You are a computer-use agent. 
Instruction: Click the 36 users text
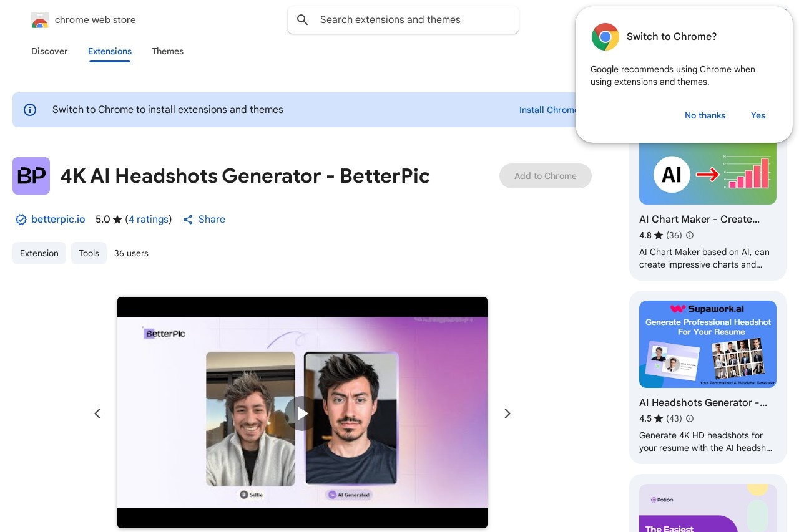pos(131,253)
